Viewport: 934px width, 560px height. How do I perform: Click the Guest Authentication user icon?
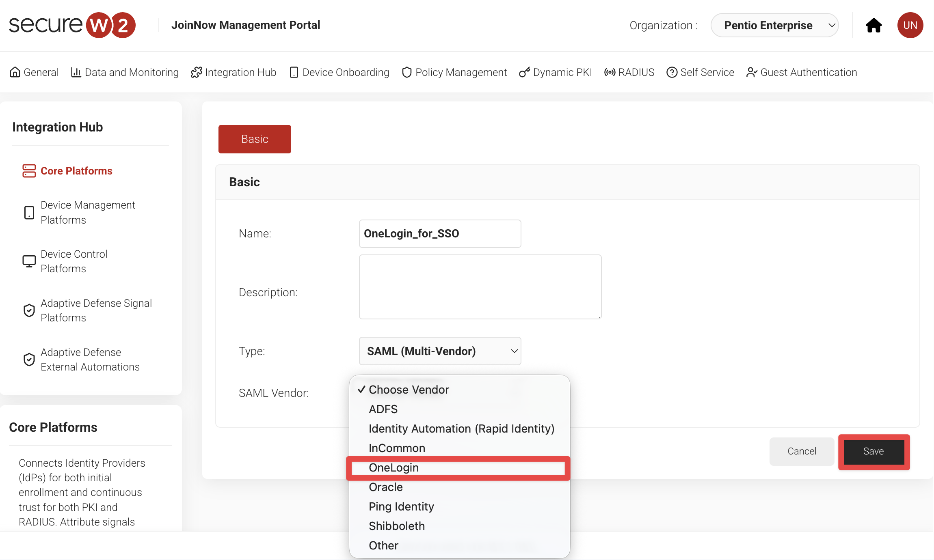(x=752, y=72)
